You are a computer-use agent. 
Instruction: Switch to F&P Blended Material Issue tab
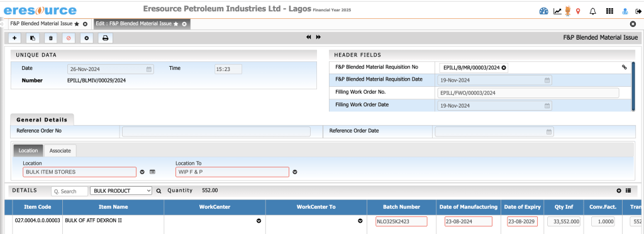click(41, 24)
